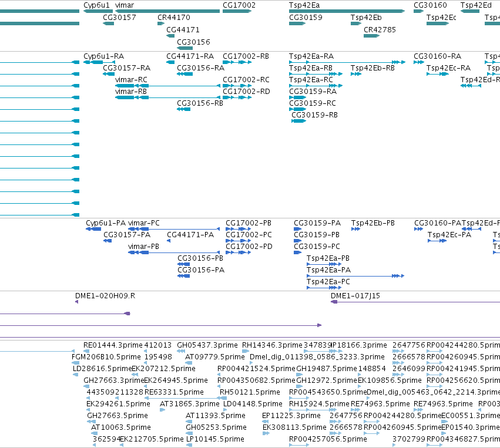Click the LD04148.5prime EST label

tap(253, 405)
